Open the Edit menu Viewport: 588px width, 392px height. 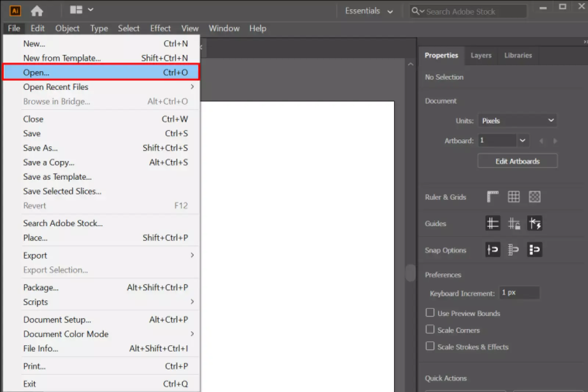[37, 28]
